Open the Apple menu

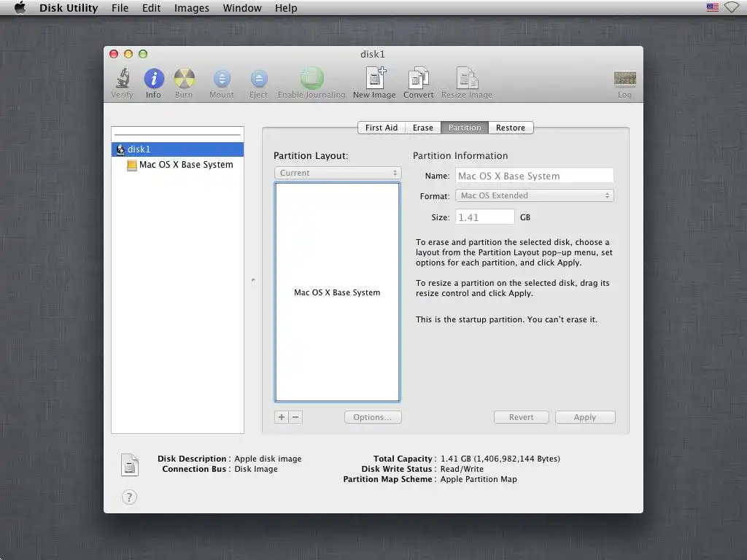pyautogui.click(x=20, y=7)
